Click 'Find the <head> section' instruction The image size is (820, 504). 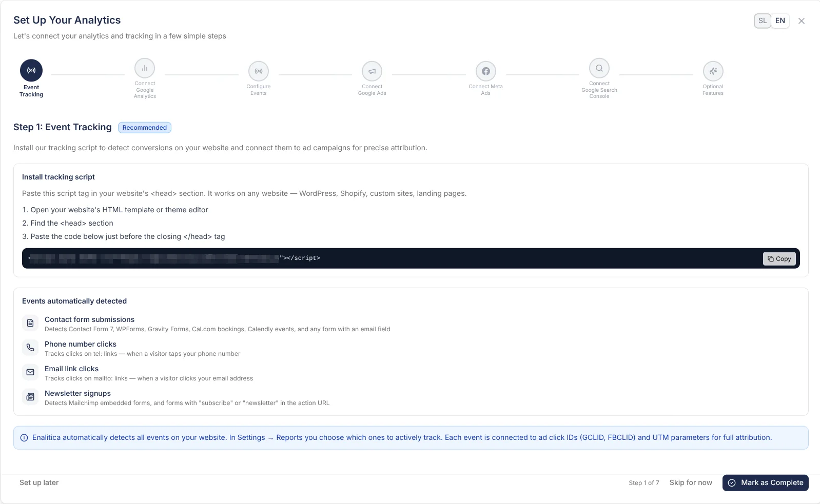[68, 223]
